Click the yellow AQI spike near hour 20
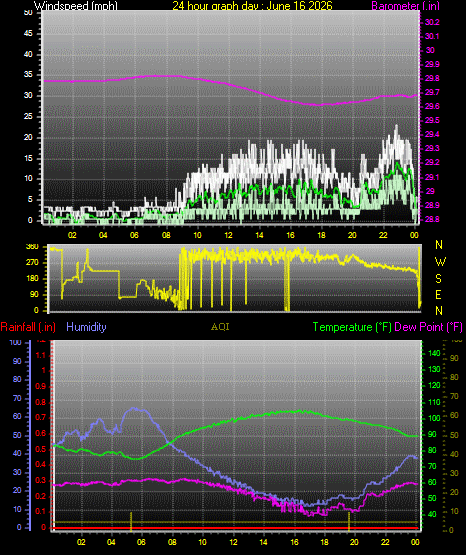The height and width of the screenshot is (555, 466). click(349, 521)
